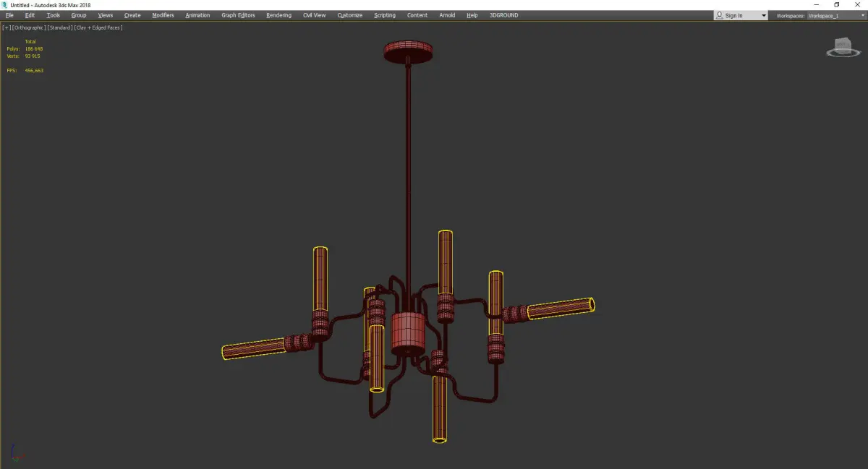Click the viewport [+] general menu label
This screenshot has height=469, width=868.
[7, 27]
